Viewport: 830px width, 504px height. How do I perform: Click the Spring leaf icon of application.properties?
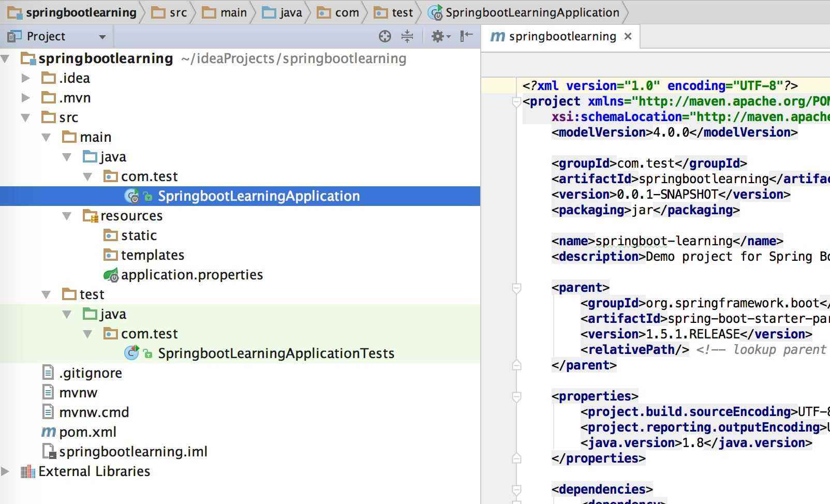click(111, 275)
